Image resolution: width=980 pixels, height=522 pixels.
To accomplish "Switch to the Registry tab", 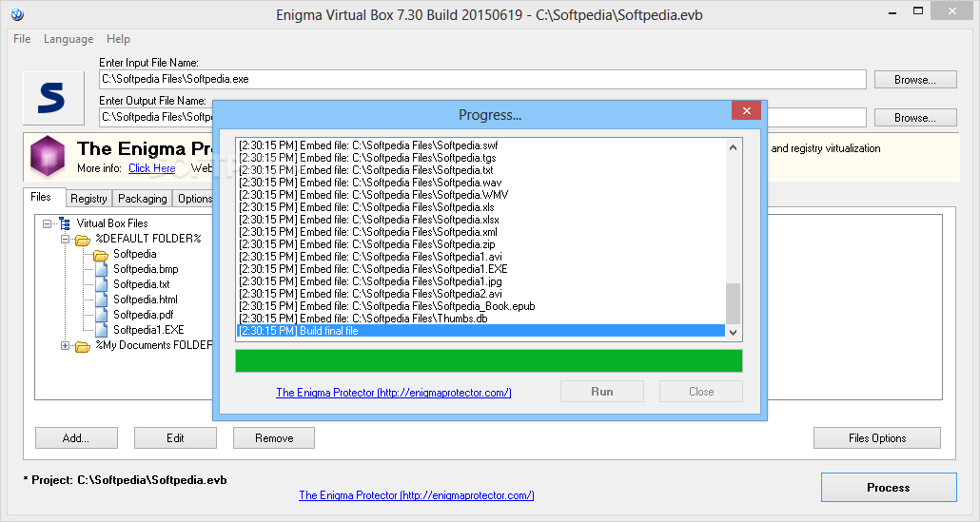I will (88, 199).
